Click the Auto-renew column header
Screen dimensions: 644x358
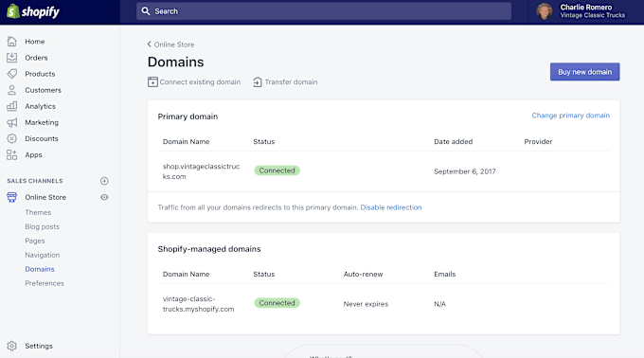pyautogui.click(x=363, y=275)
